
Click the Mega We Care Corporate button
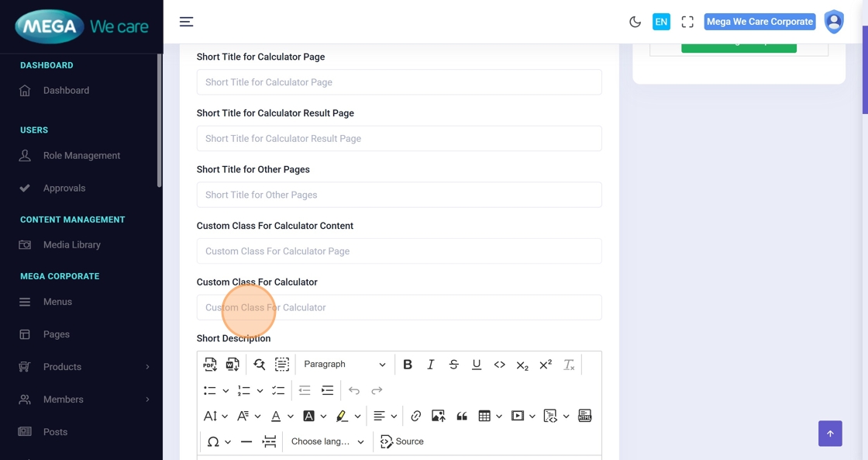[759, 22]
